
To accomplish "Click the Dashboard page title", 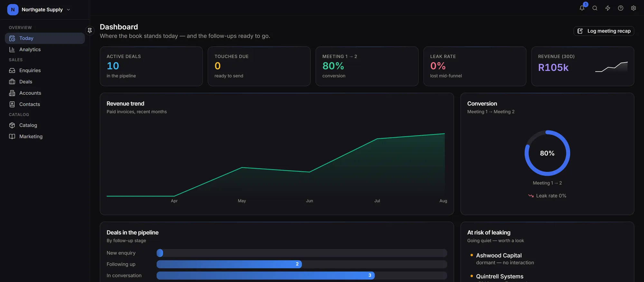I will [119, 27].
